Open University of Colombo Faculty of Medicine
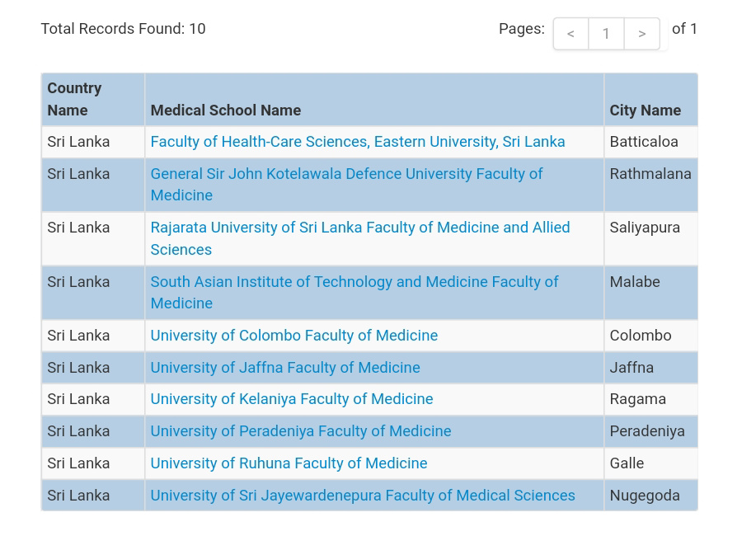756x536 pixels. pos(294,336)
